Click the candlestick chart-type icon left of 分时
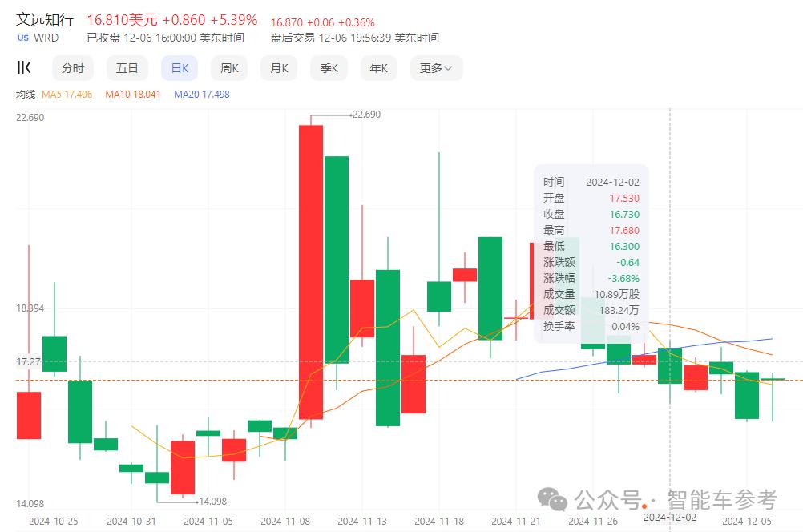This screenshot has width=803, height=532. click(24, 68)
